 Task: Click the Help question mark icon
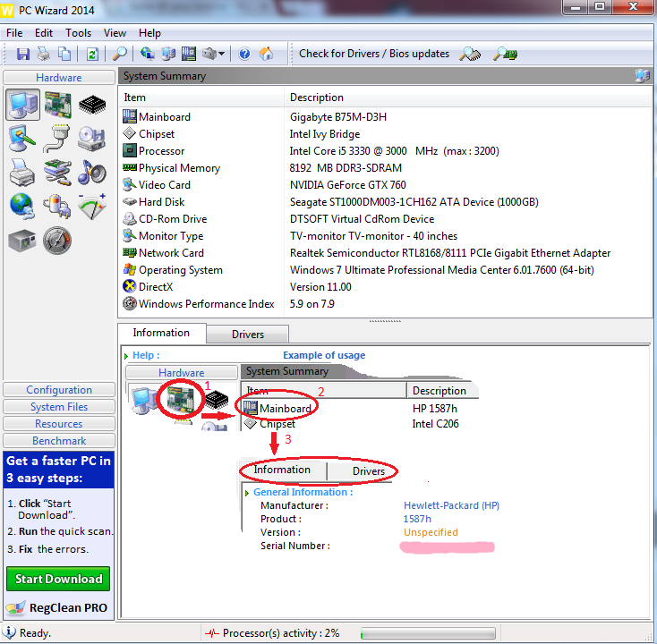[x=244, y=54]
